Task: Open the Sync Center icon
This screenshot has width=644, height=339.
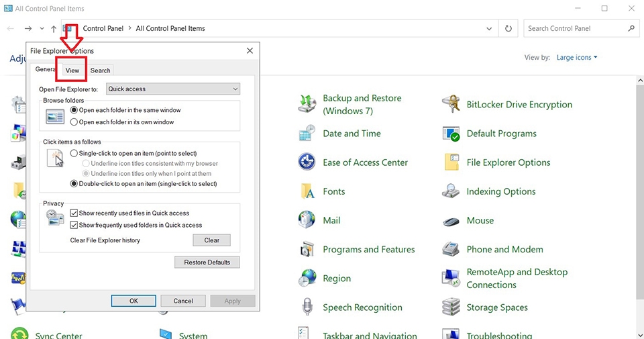Action: [x=19, y=333]
